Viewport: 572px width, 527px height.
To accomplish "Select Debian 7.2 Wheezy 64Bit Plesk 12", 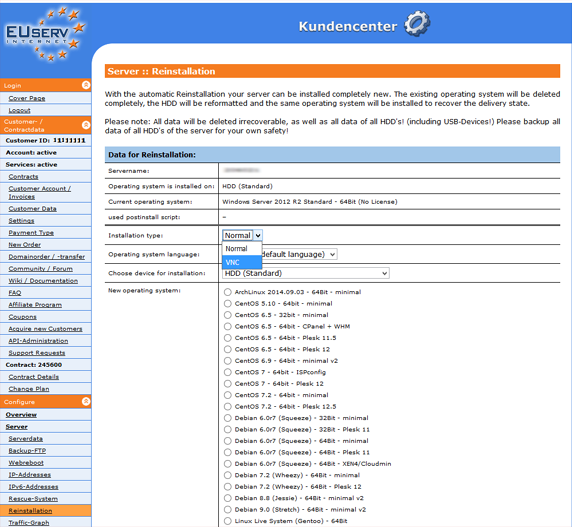I will pyautogui.click(x=228, y=487).
